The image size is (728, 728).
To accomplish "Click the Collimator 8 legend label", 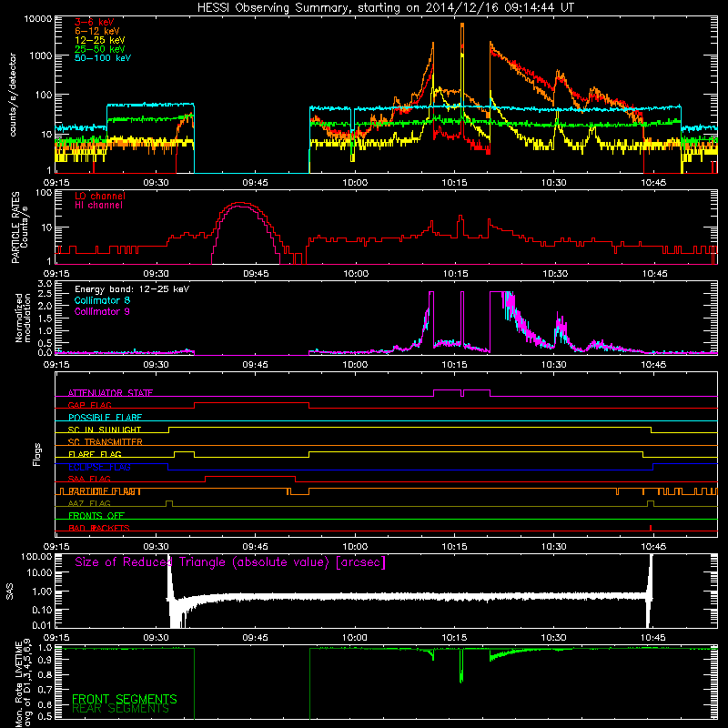I will coord(102,300).
